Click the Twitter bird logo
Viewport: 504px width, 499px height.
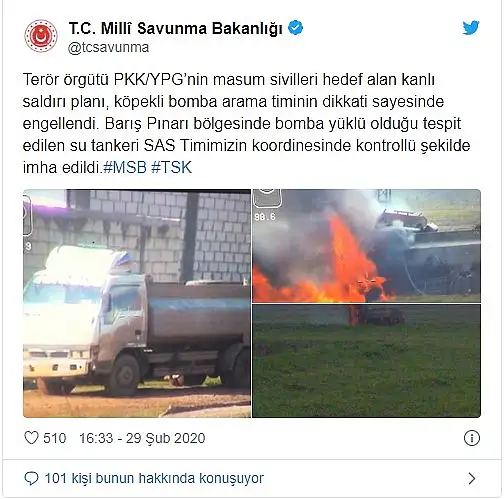(471, 28)
